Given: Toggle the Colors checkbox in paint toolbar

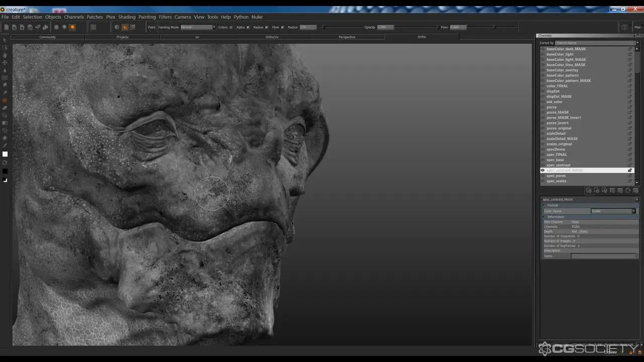Looking at the screenshot, I should 231,27.
